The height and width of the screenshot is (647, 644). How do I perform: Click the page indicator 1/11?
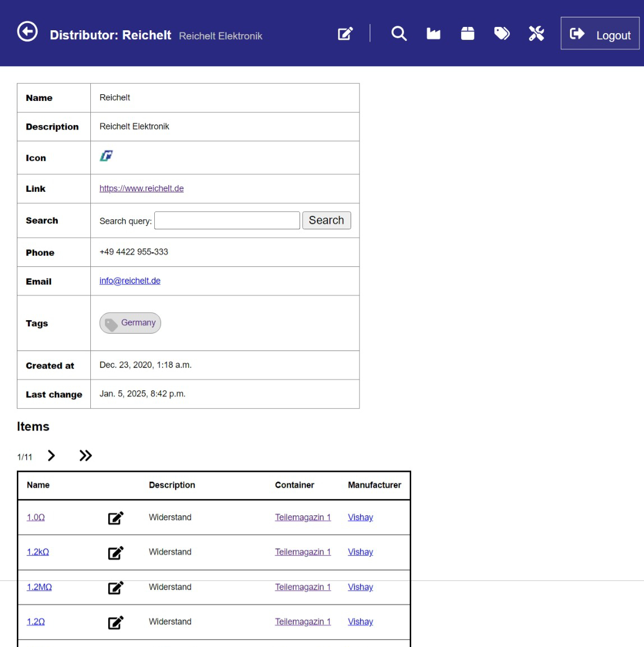(24, 457)
